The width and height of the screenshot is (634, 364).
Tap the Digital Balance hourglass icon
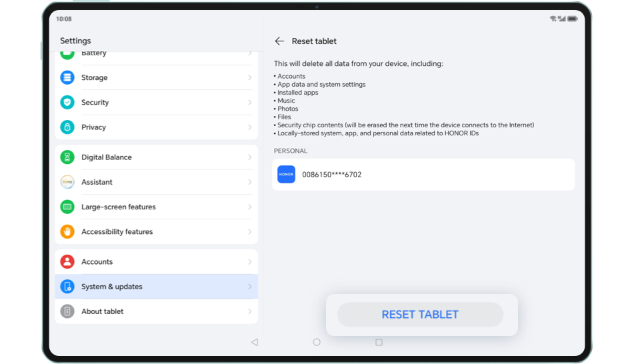tap(67, 157)
